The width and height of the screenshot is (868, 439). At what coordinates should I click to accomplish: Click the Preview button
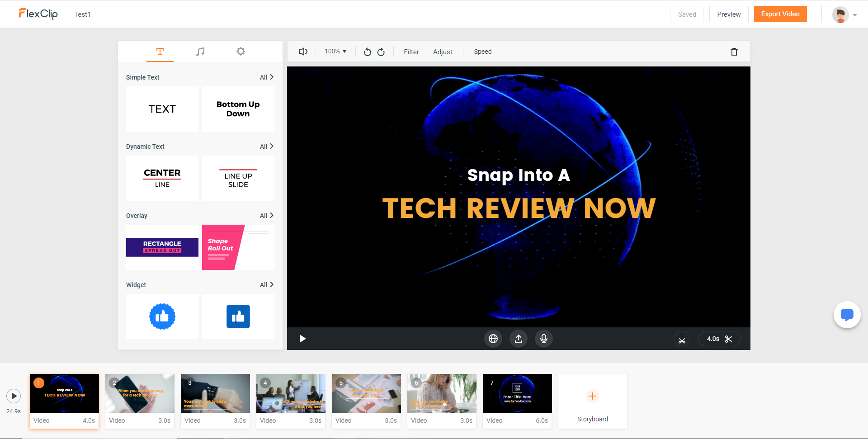[x=728, y=14]
